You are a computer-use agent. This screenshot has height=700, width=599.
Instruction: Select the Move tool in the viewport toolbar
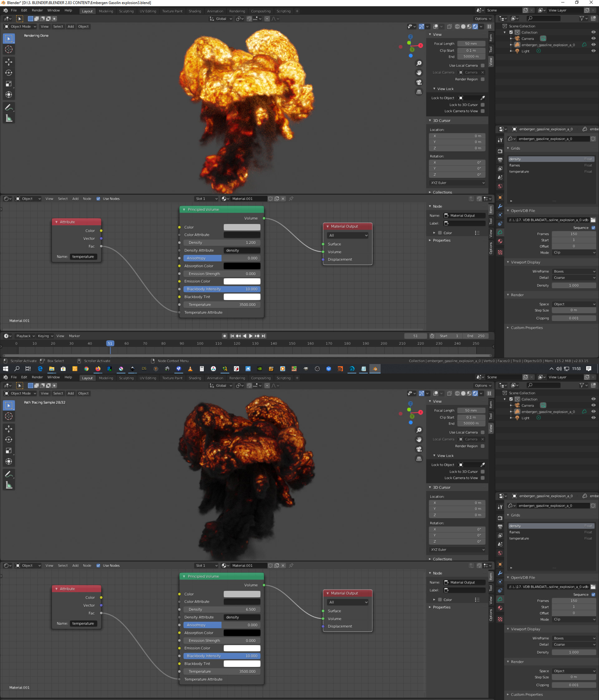9,62
